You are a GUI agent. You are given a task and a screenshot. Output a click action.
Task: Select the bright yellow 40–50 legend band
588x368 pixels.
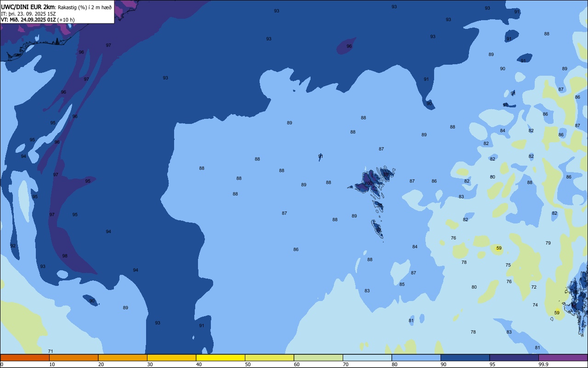pyautogui.click(x=220, y=357)
